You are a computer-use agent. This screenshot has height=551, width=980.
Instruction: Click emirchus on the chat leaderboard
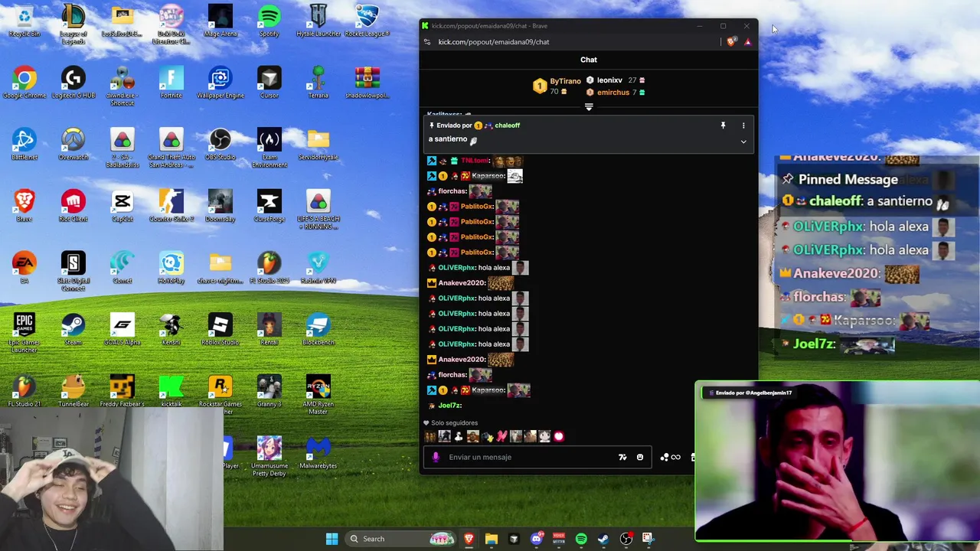(613, 93)
